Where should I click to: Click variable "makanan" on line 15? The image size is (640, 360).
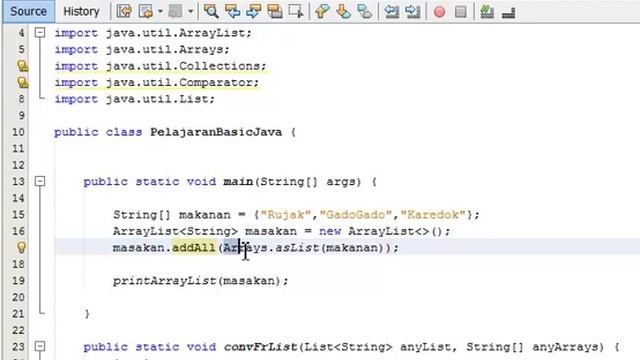[x=204, y=215]
